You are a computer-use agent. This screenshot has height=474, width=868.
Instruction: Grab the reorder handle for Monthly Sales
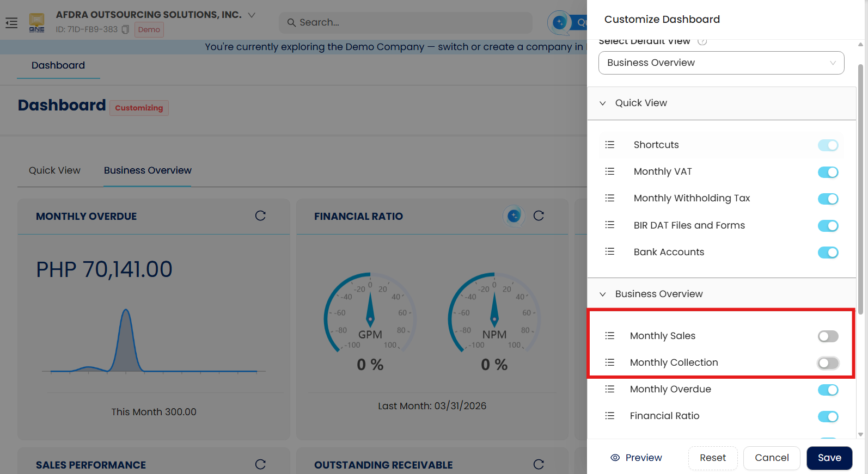coord(610,336)
